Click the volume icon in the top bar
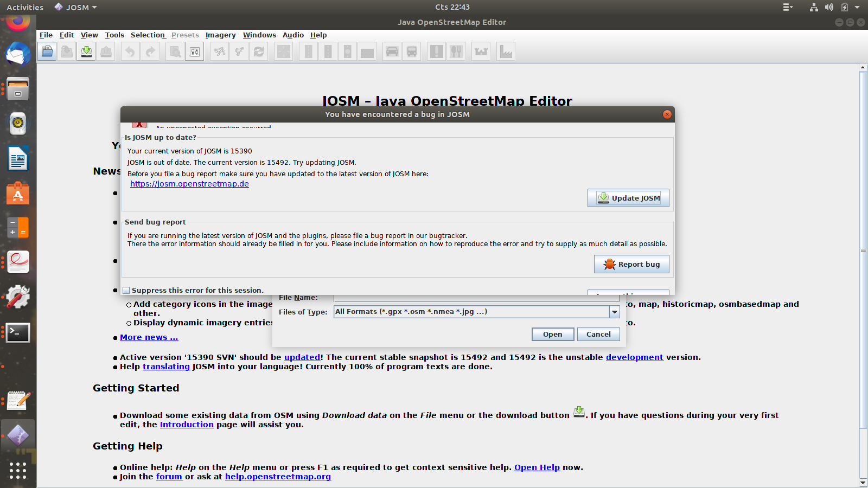The image size is (868, 488). (x=829, y=7)
